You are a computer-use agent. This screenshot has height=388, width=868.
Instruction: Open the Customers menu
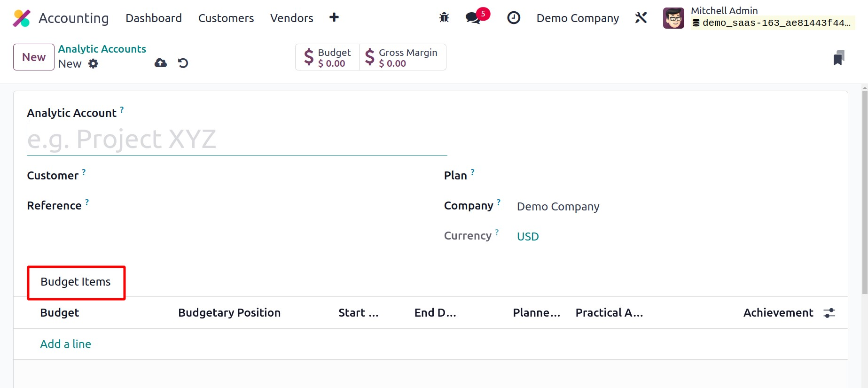[226, 18]
